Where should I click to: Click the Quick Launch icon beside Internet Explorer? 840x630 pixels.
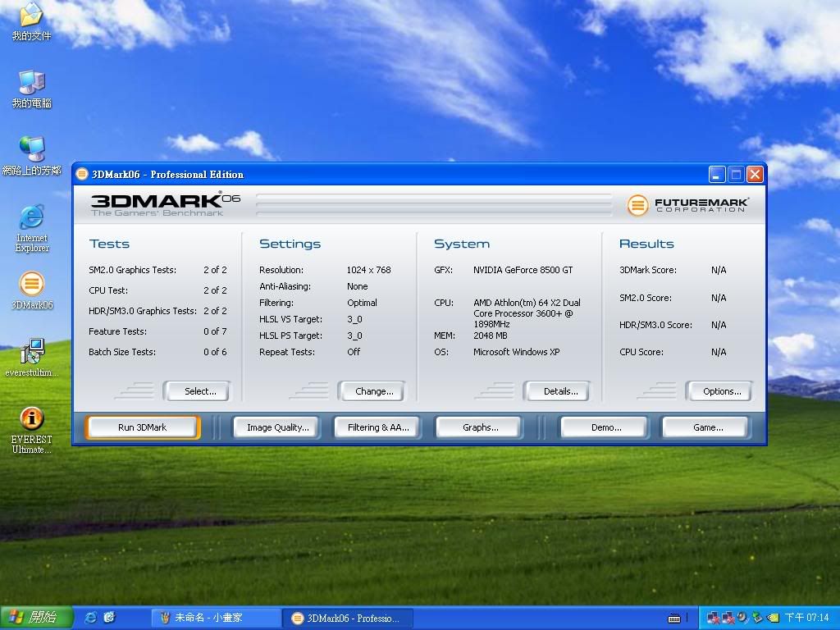point(109,618)
